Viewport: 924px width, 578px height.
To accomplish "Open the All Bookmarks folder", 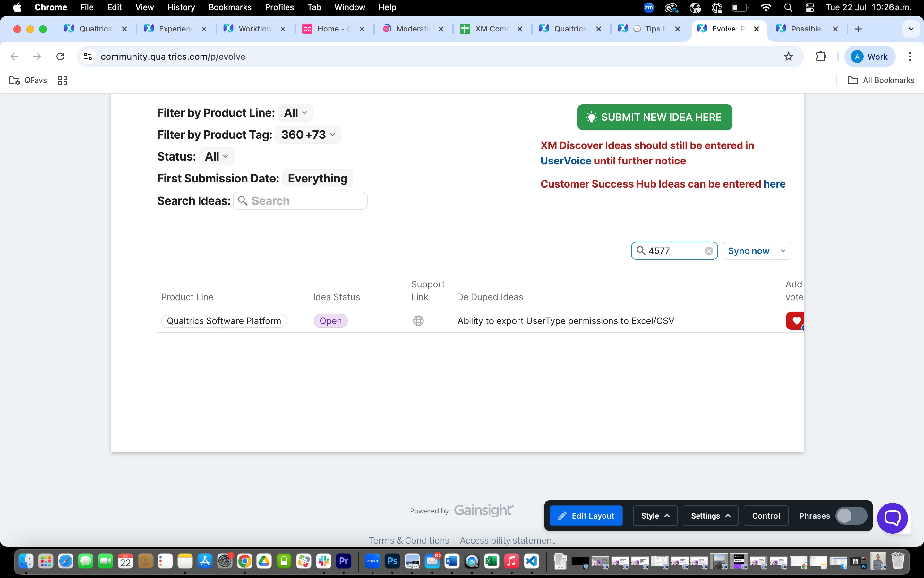I will coord(880,80).
